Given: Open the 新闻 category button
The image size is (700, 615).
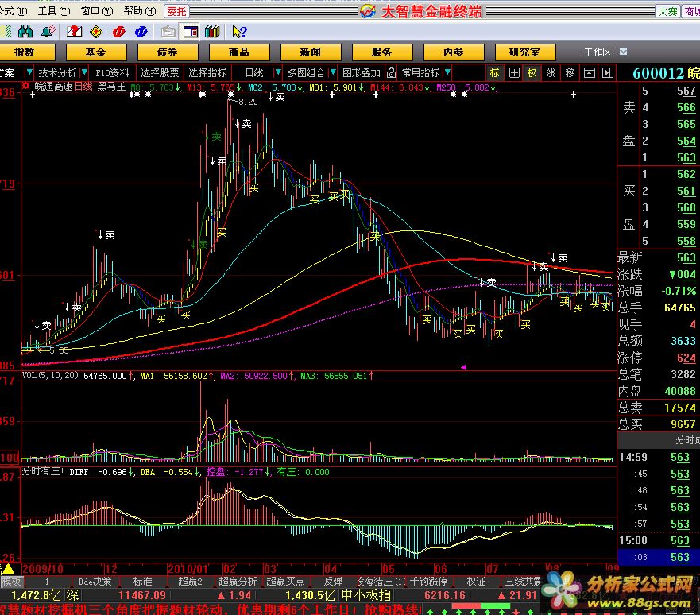Looking at the screenshot, I should [x=310, y=52].
